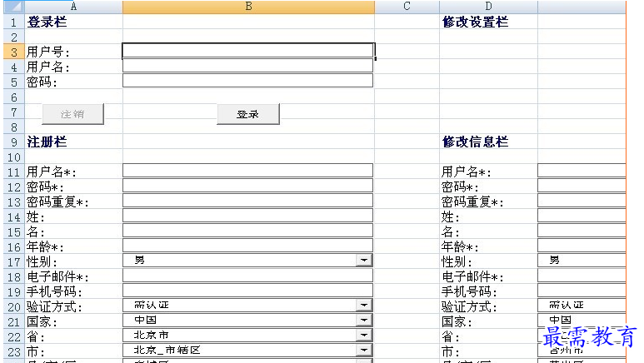Click the 验证方式: label in column A
Image resolution: width=644 pixels, height=363 pixels.
coord(54,306)
